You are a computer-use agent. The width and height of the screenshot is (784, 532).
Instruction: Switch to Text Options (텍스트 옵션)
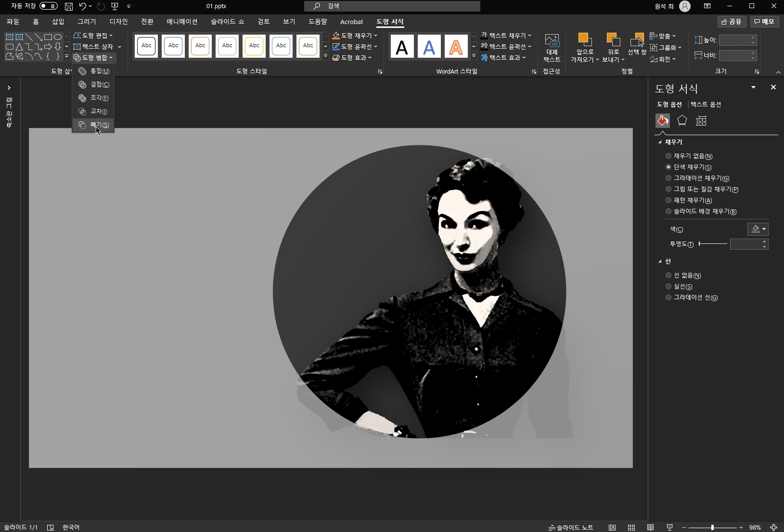coord(706,104)
